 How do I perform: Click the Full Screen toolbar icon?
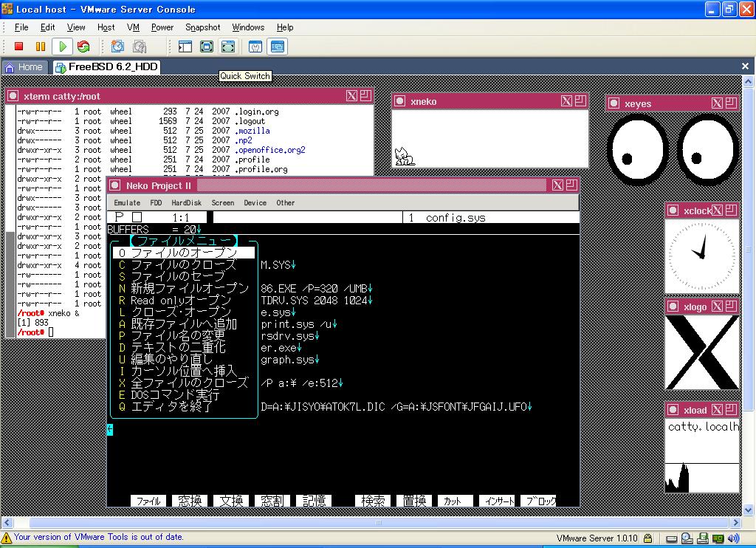click(207, 47)
